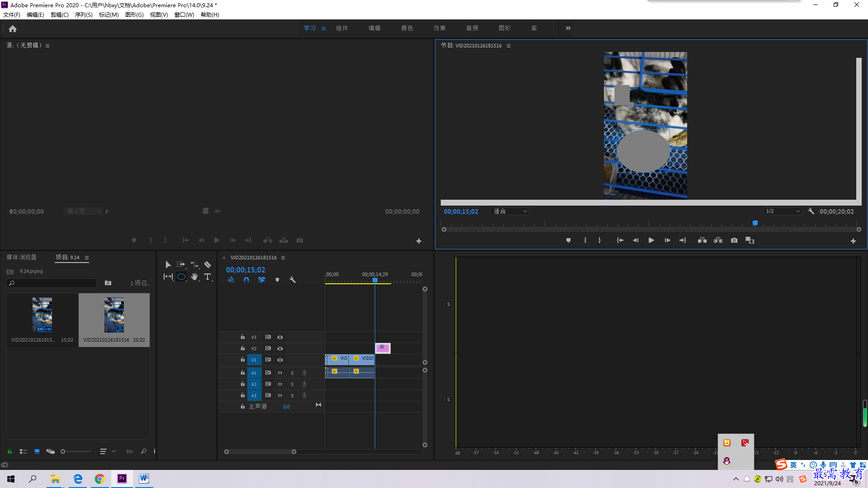Add marker in program monitor
Image resolution: width=868 pixels, height=488 pixels.
(x=568, y=240)
